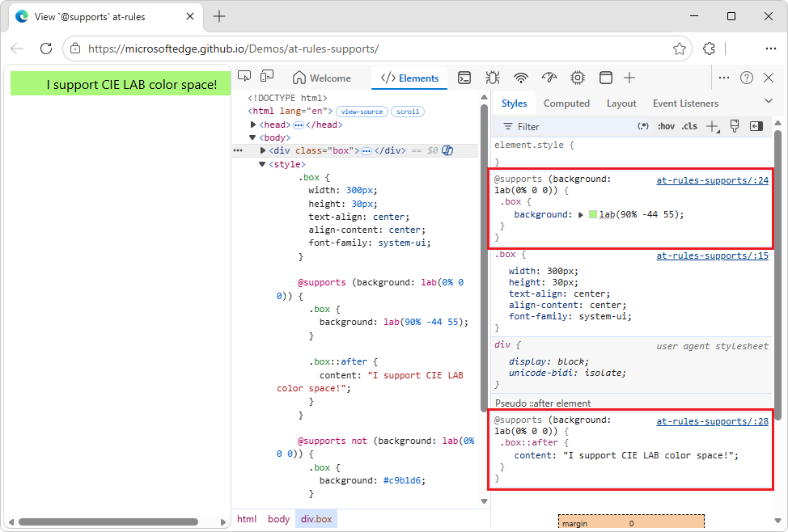This screenshot has width=788, height=532.
Task: Close the View @supports at-rules tab
Action: click(x=190, y=17)
